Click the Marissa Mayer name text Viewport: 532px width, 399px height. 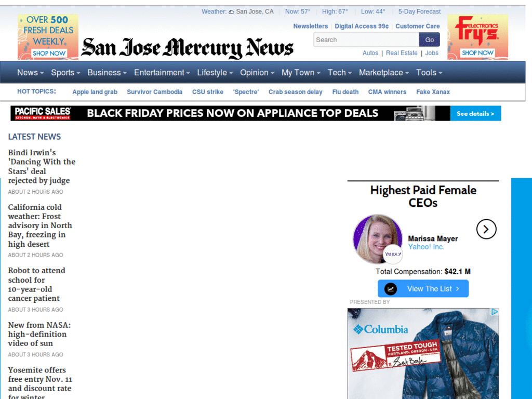coord(433,238)
